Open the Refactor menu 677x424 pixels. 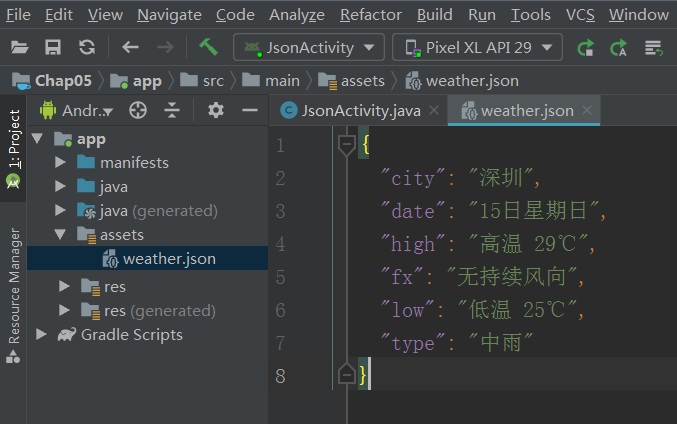pos(372,14)
